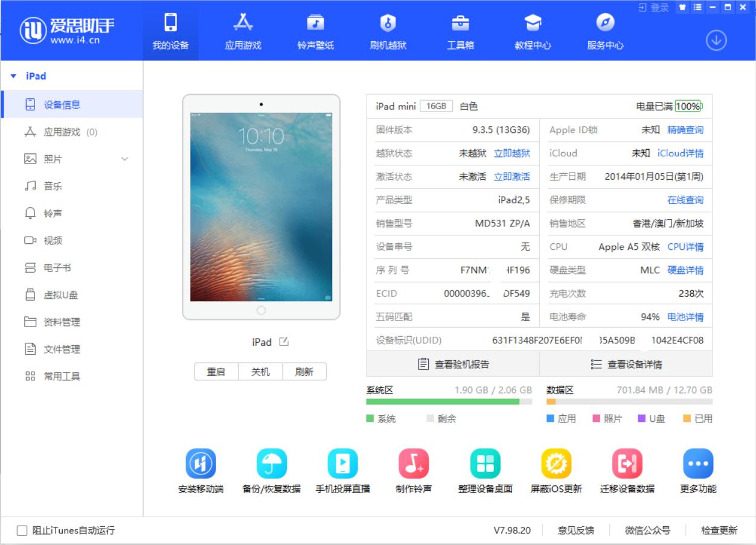Enable 阻止iTunes自动运行 checkbox
756x545 pixels.
coord(22,529)
